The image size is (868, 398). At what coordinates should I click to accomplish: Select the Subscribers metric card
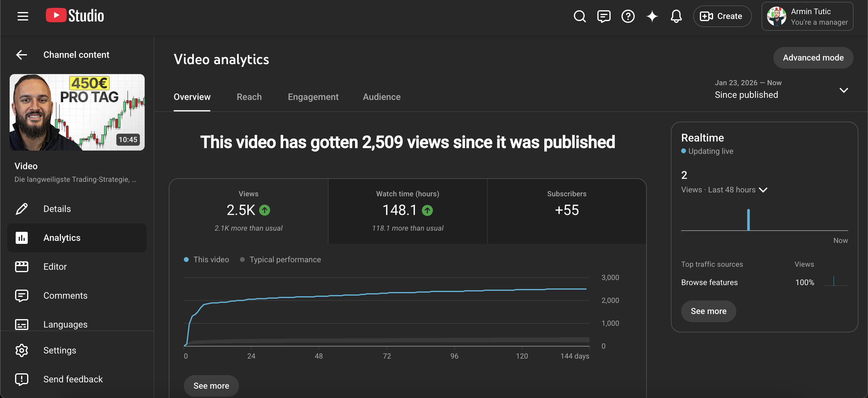567,211
